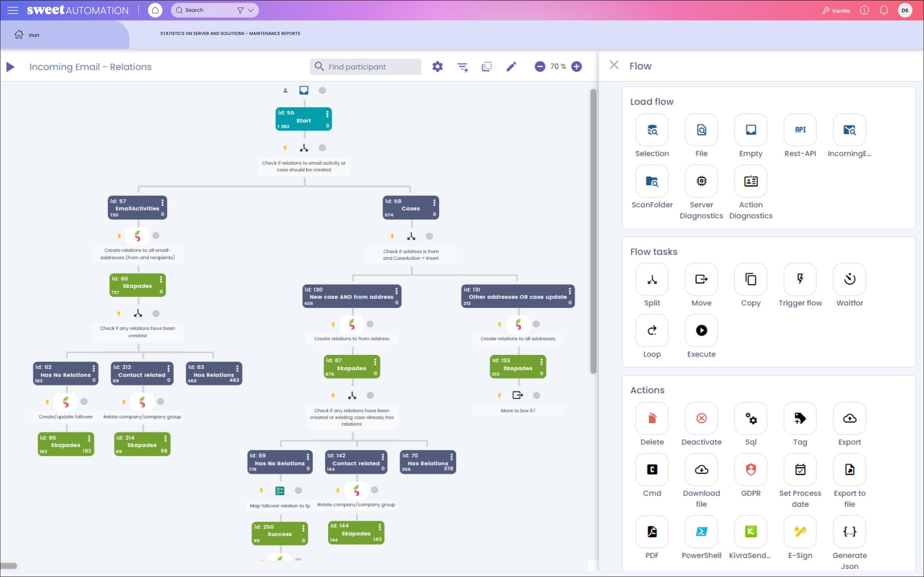Viewport: 924px width, 577px height.
Task: Open the hamburger main menu
Action: tap(13, 10)
